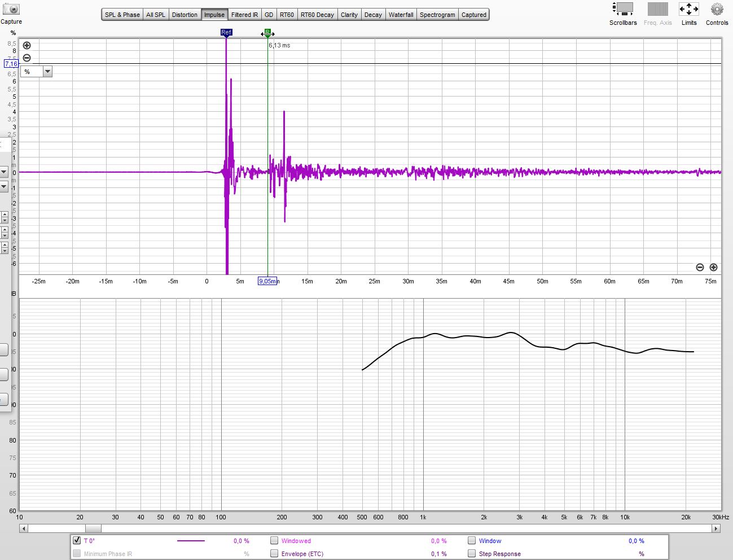Screen dimensions: 733x560
Task: Enable the Step Response checkbox
Action: pos(472,553)
